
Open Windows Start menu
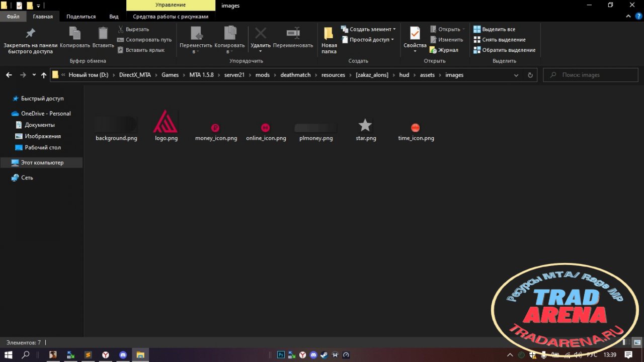coord(9,355)
